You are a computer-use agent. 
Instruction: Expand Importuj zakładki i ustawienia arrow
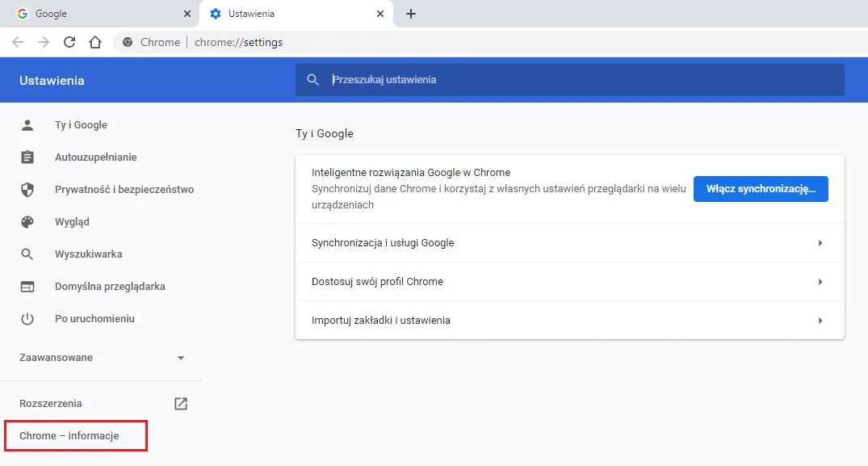(820, 321)
